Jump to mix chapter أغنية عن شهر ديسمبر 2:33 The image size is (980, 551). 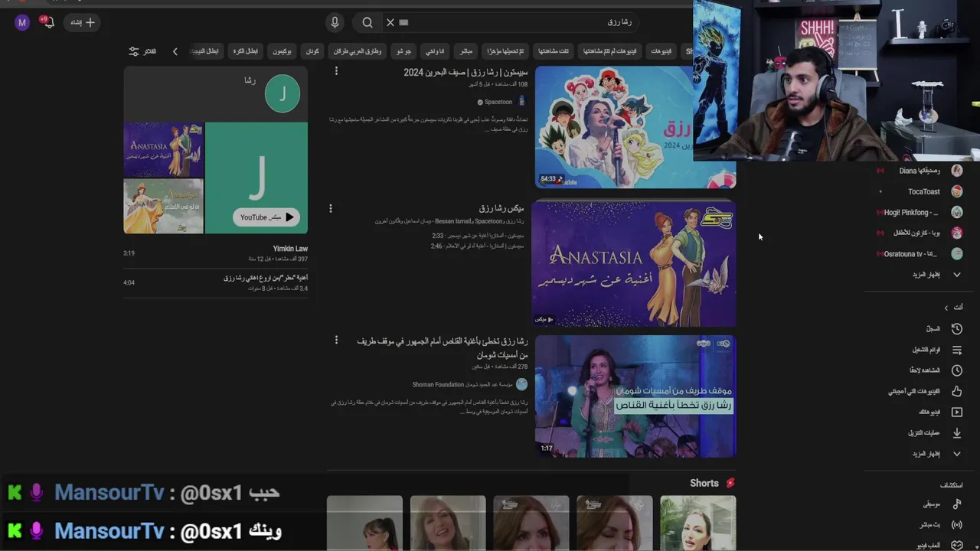coord(478,236)
